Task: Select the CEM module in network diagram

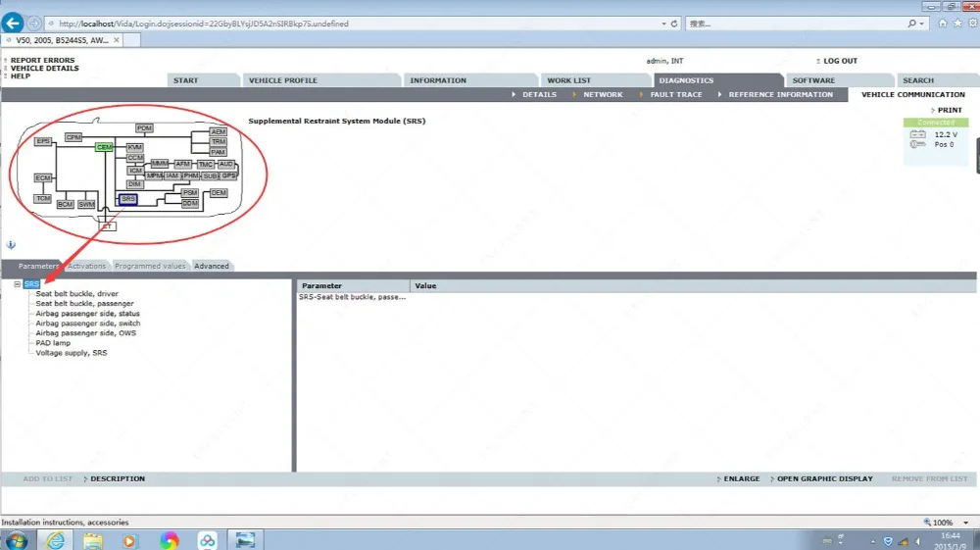Action: coord(104,147)
